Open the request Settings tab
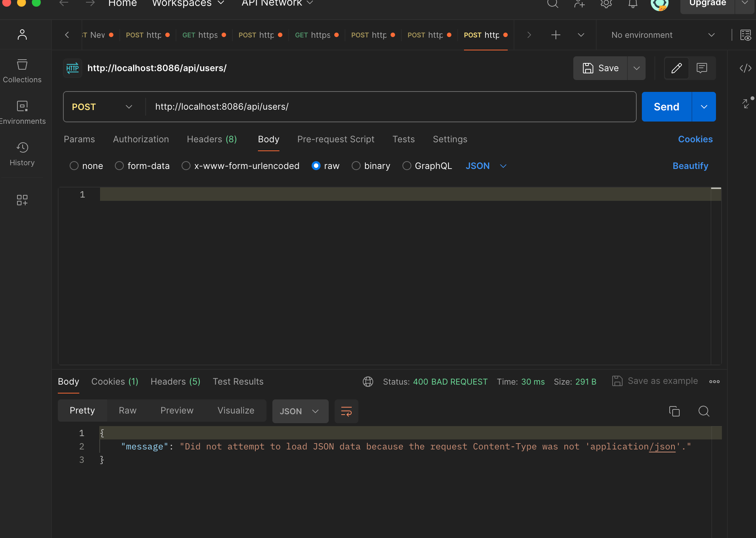 tap(450, 139)
